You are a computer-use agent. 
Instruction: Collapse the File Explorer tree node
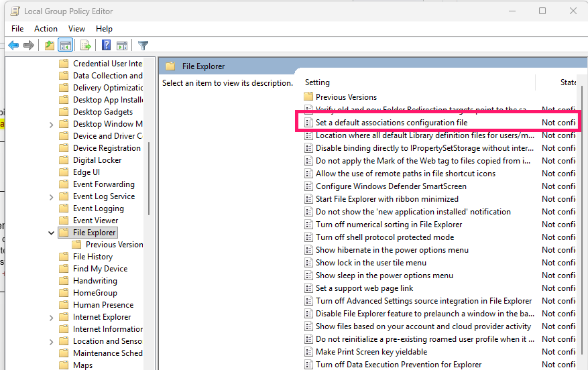pyautogui.click(x=52, y=233)
